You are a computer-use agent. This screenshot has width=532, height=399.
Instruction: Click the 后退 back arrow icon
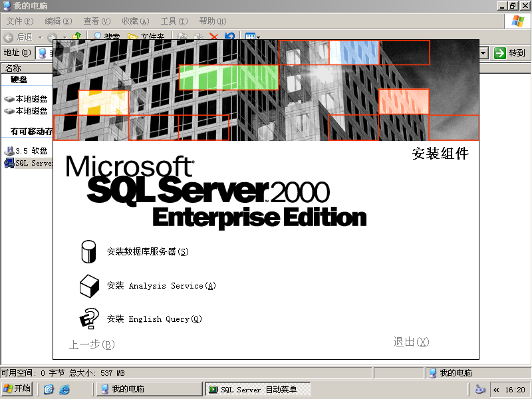point(9,37)
